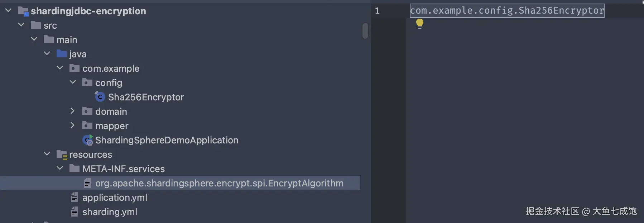This screenshot has width=644, height=223.
Task: Click the EncryptAlgorithm service file icon
Action: 87,183
